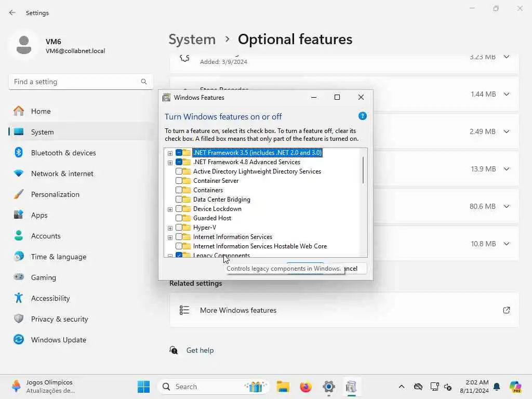
Task: Check the Hyper-V checkbox
Action: point(179,228)
